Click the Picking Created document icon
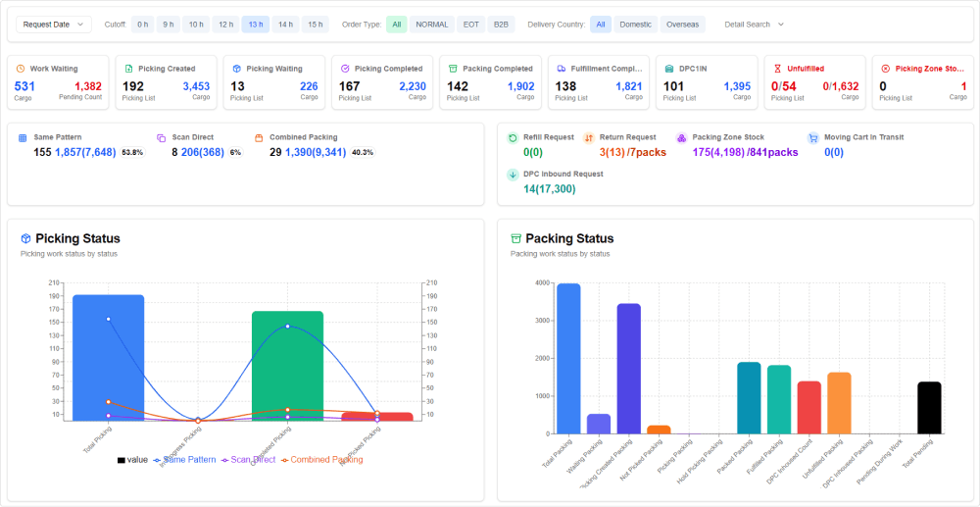Screen dimensions: 980x507 128,69
